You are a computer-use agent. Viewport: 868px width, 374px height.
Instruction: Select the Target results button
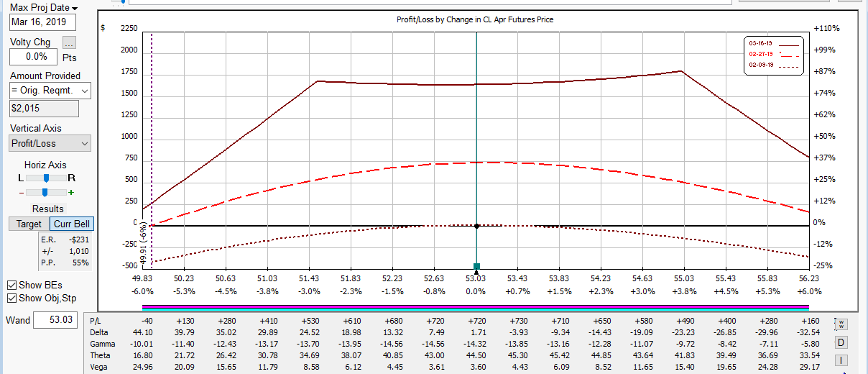point(29,224)
